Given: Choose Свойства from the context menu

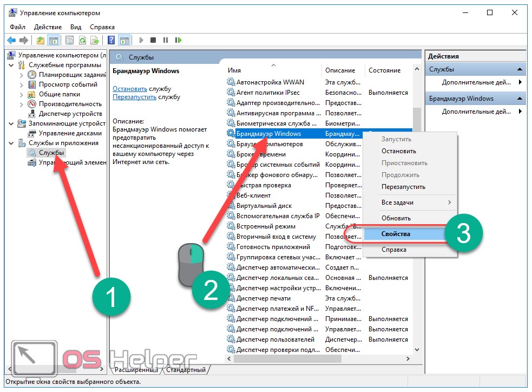Looking at the screenshot, I should pos(396,234).
